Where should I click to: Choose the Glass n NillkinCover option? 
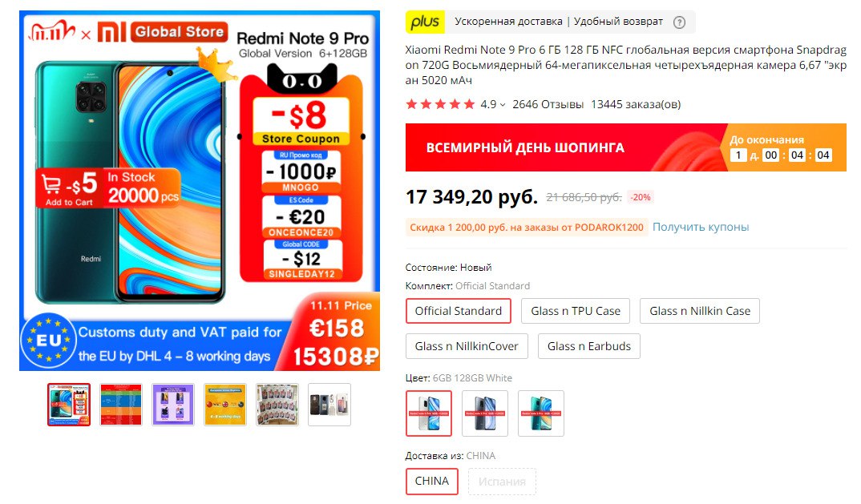[x=467, y=346]
